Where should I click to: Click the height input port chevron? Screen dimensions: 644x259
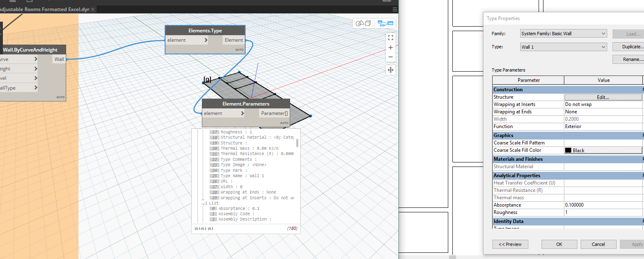(36, 69)
